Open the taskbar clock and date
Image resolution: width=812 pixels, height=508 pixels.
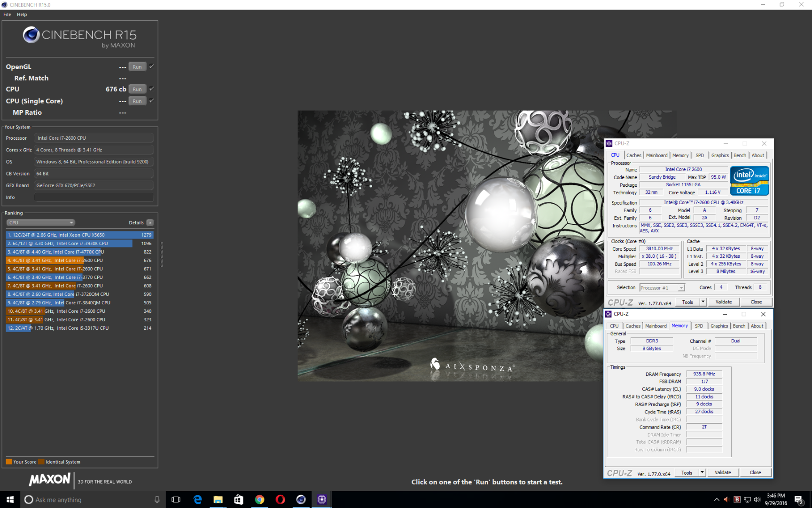(776, 500)
